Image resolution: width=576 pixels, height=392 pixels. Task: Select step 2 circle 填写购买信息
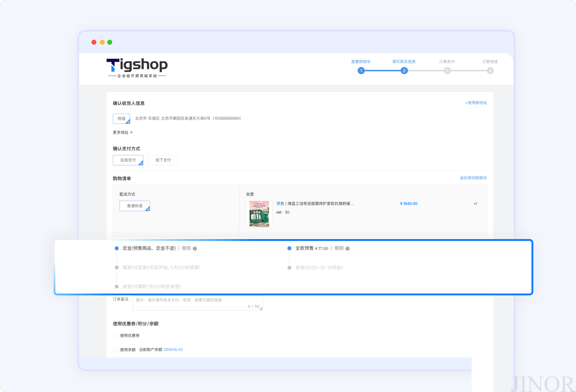click(404, 70)
